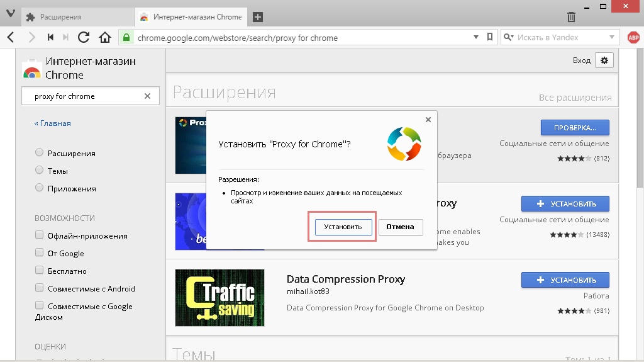Screen dimensions: 644x362
Task: Open a new tab with plus button
Action: [x=258, y=17]
